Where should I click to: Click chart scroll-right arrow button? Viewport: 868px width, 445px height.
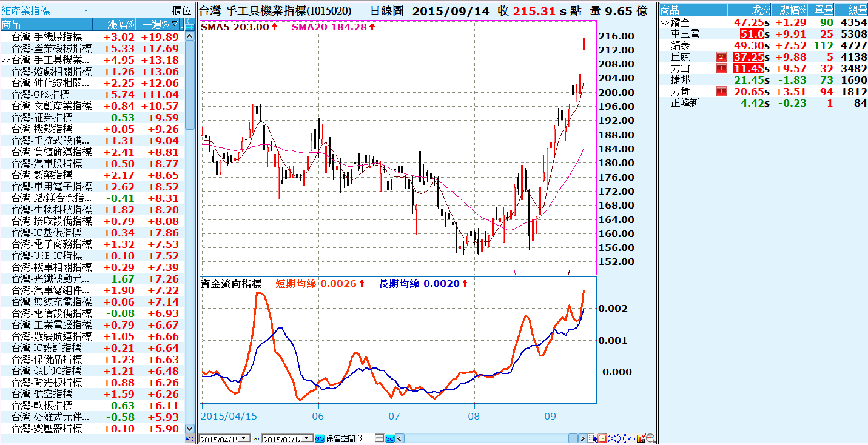583,438
